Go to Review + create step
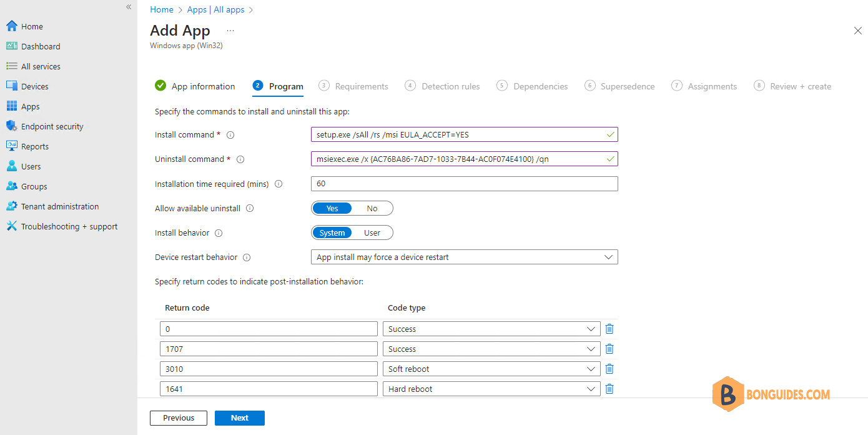The width and height of the screenshot is (868, 435). [792, 86]
